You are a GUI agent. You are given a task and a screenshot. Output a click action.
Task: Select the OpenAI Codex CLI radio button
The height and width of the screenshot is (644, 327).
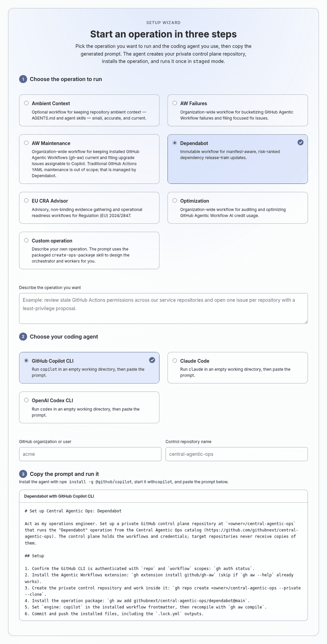click(x=26, y=400)
